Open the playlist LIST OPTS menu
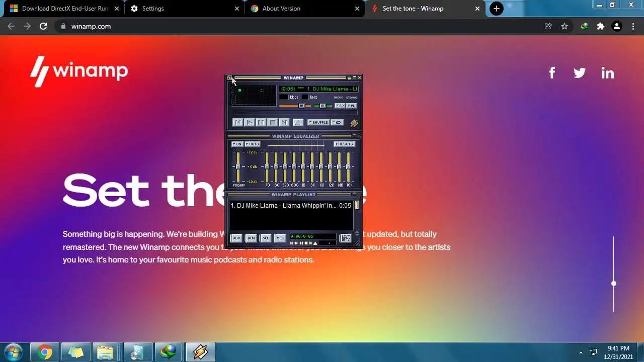Viewport: 644px width, 362px height. coord(346,238)
